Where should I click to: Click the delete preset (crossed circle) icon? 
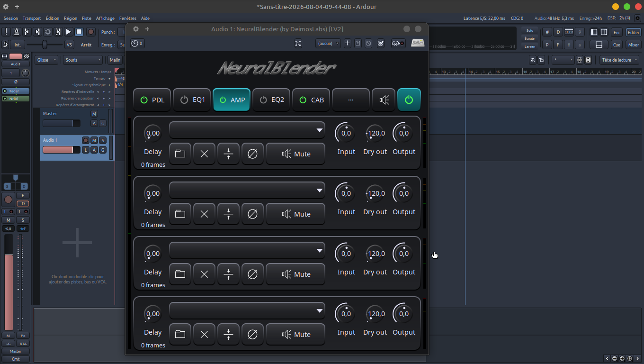(x=369, y=43)
